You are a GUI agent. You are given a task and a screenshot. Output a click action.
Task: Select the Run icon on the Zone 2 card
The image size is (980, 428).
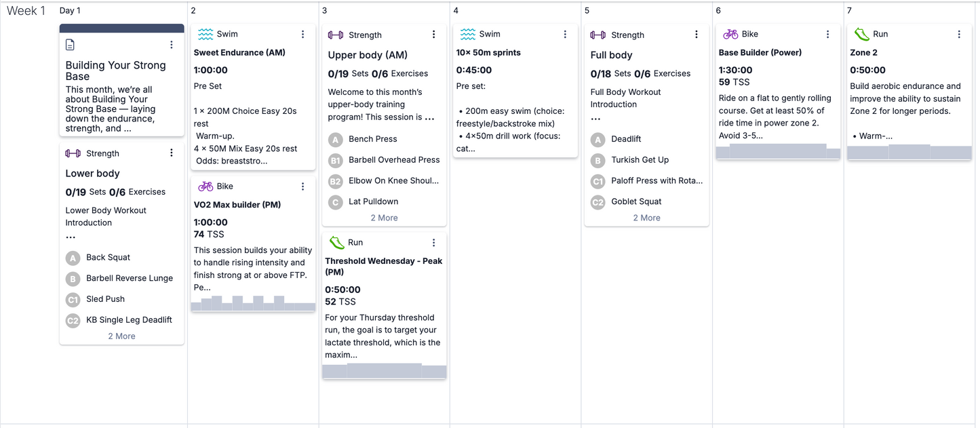point(861,33)
